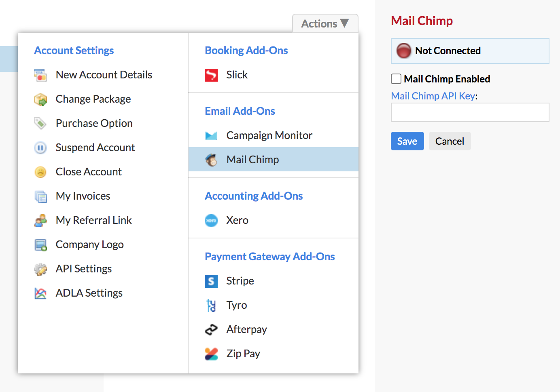Click the red Not Connected status indicator
This screenshot has height=392, width=560.
click(x=403, y=51)
